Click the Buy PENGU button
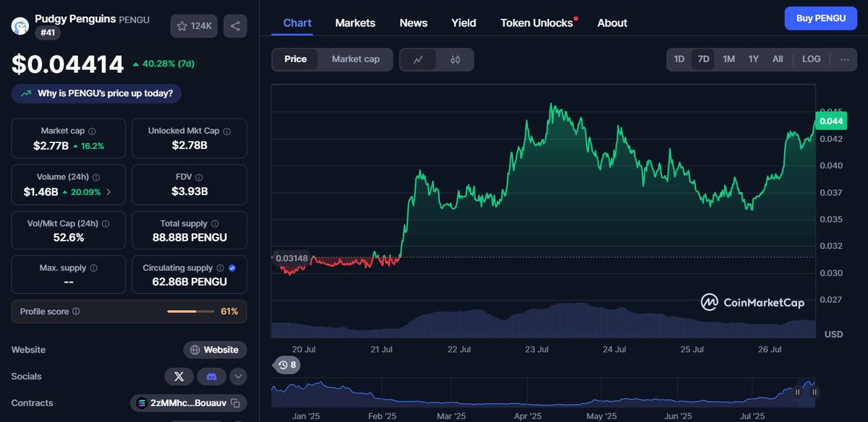The height and width of the screenshot is (422, 868). tap(820, 18)
